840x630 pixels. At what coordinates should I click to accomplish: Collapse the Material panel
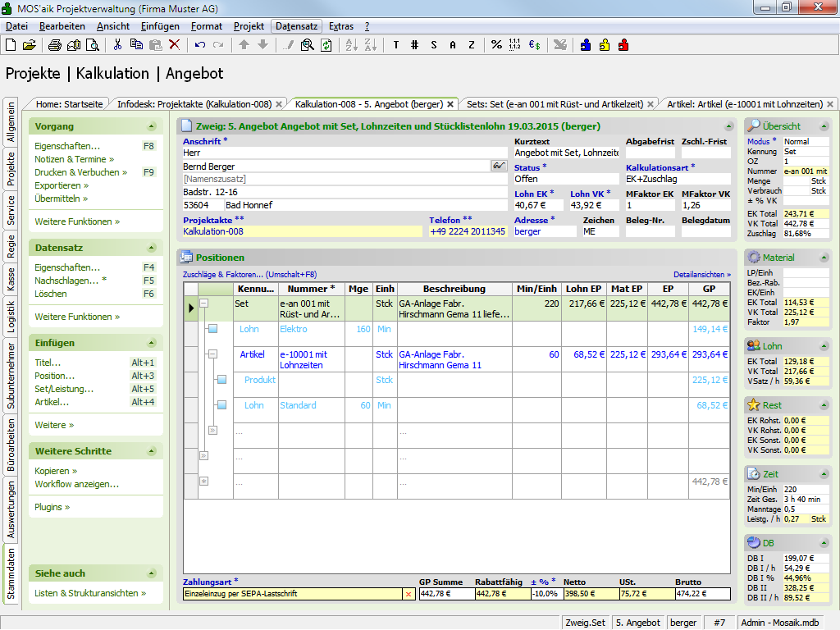point(824,258)
